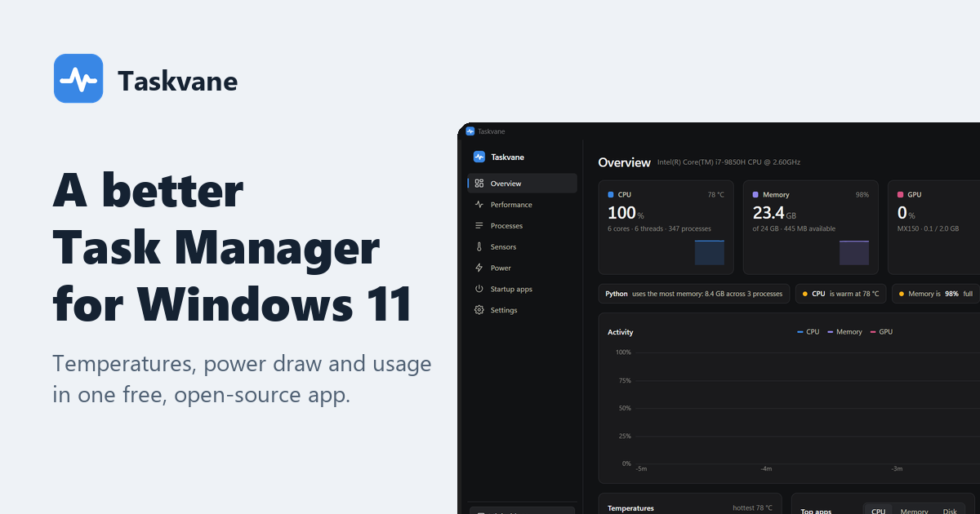Image resolution: width=980 pixels, height=514 pixels.
Task: Click the 25% label on the chart axis
Action: (x=625, y=436)
